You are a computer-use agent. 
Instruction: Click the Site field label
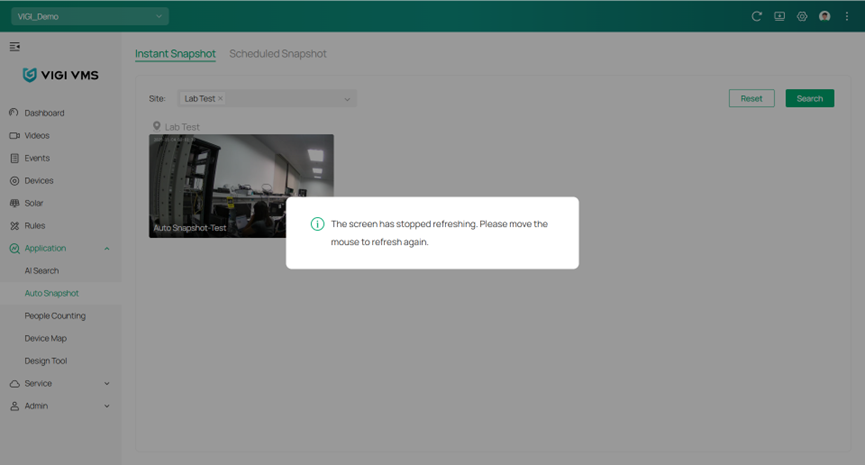(x=157, y=99)
